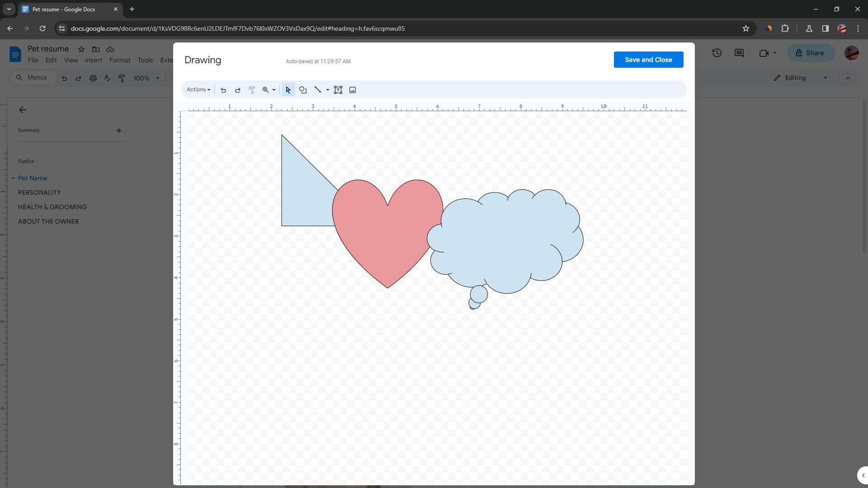Undo last drawing action
868x488 pixels.
point(223,90)
